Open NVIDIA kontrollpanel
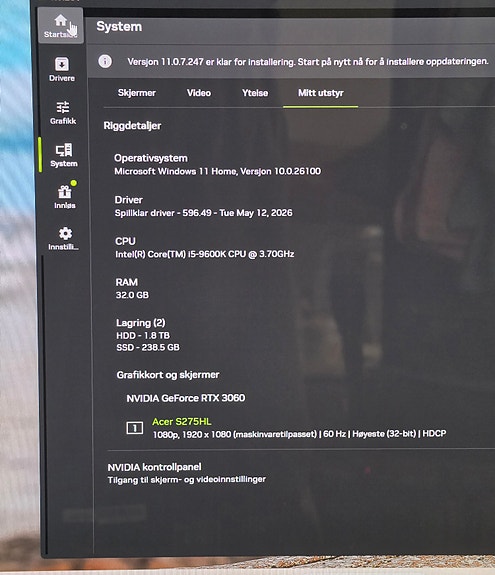Screen dimensions: 495x575 (x=154, y=467)
